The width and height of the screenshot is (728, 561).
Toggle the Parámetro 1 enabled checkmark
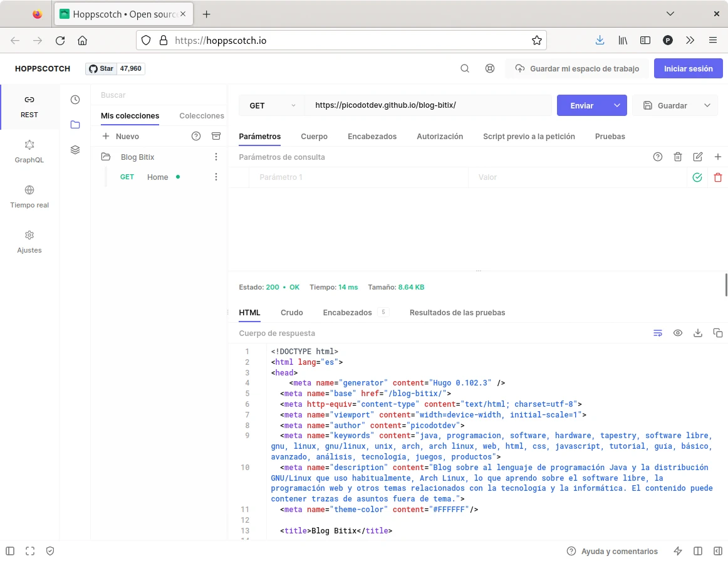point(697,177)
